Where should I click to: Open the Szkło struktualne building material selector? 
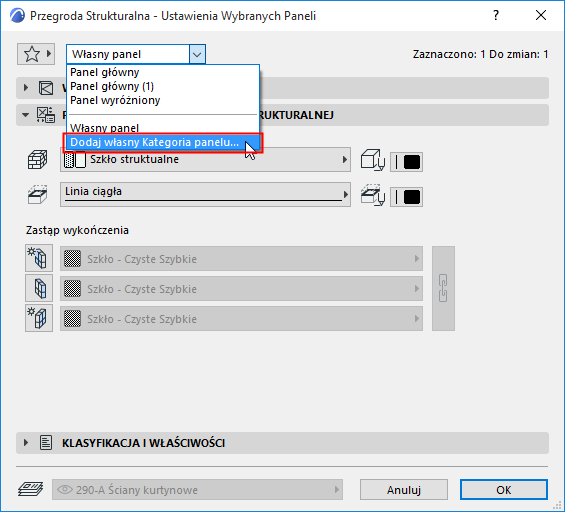(x=205, y=160)
